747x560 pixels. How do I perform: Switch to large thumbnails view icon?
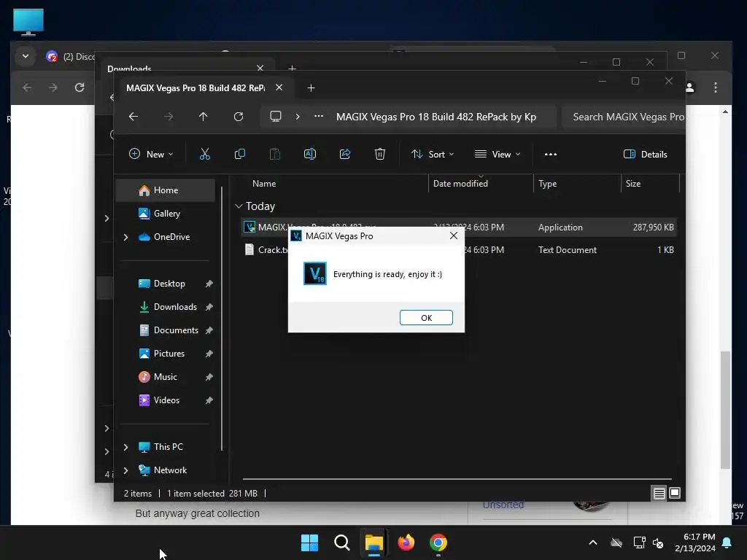point(675,493)
